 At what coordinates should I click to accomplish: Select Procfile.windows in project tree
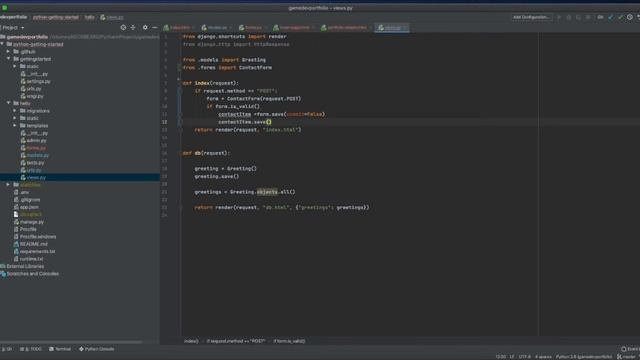[35, 237]
